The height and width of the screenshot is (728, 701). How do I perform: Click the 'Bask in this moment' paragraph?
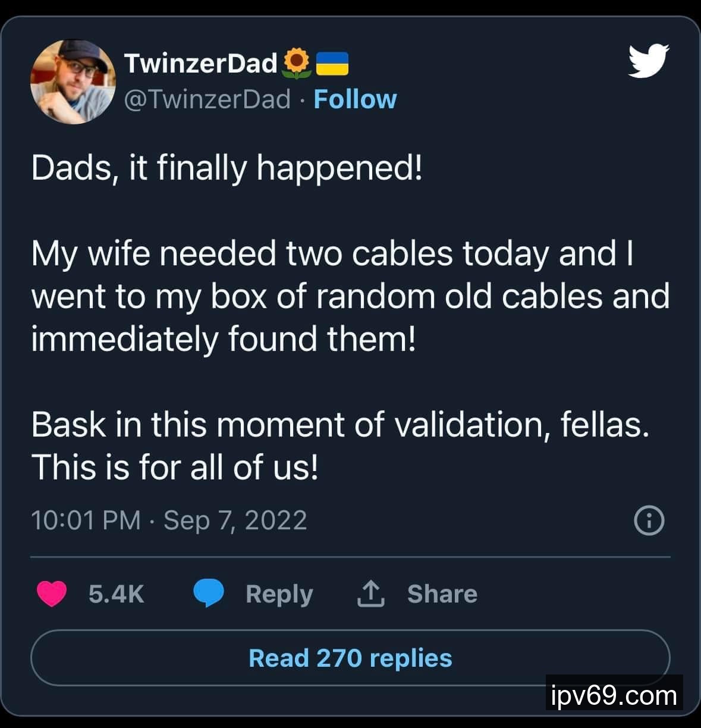(340, 445)
